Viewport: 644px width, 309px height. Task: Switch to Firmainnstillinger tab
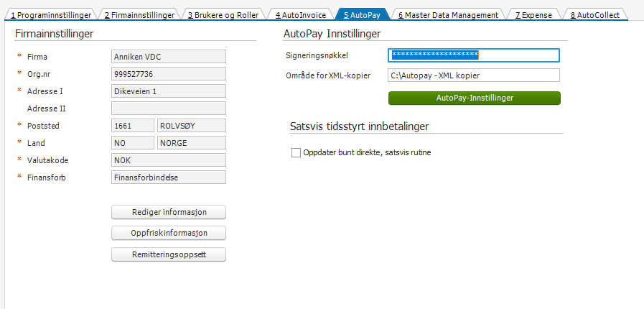click(139, 14)
